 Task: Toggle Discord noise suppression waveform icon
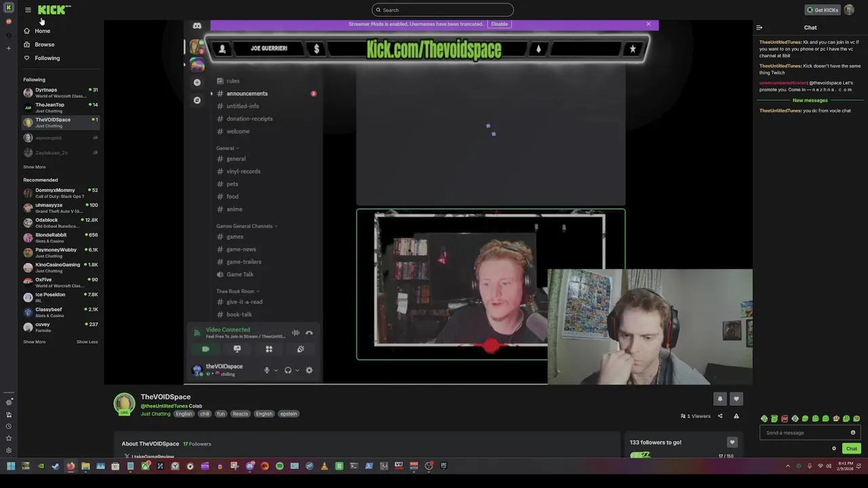pos(296,333)
